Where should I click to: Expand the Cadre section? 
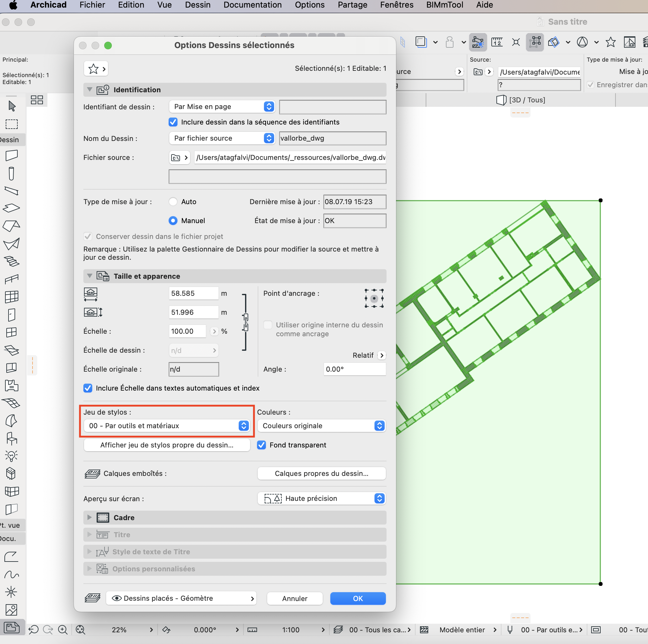click(90, 518)
